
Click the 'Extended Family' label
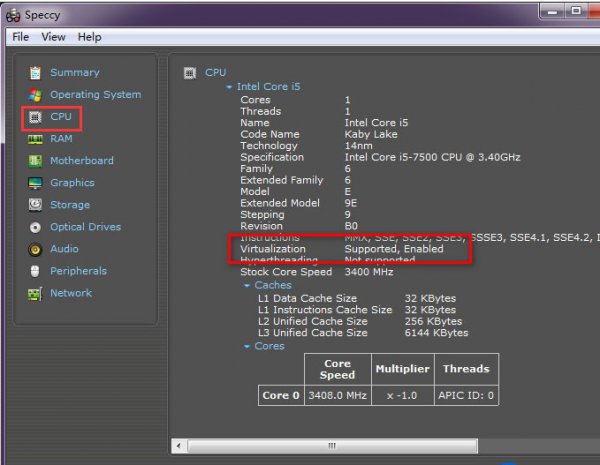[282, 180]
